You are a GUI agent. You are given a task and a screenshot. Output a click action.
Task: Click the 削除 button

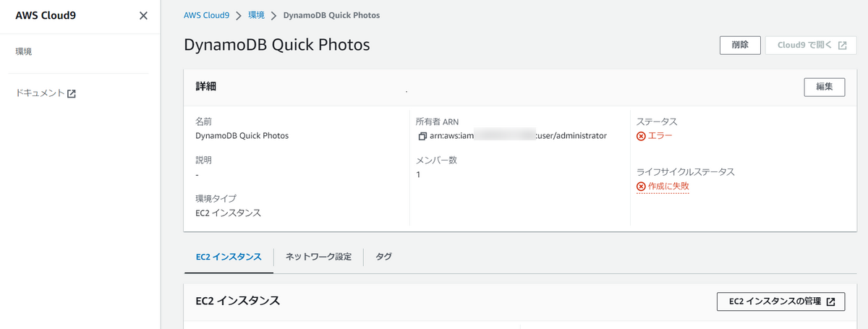[740, 45]
